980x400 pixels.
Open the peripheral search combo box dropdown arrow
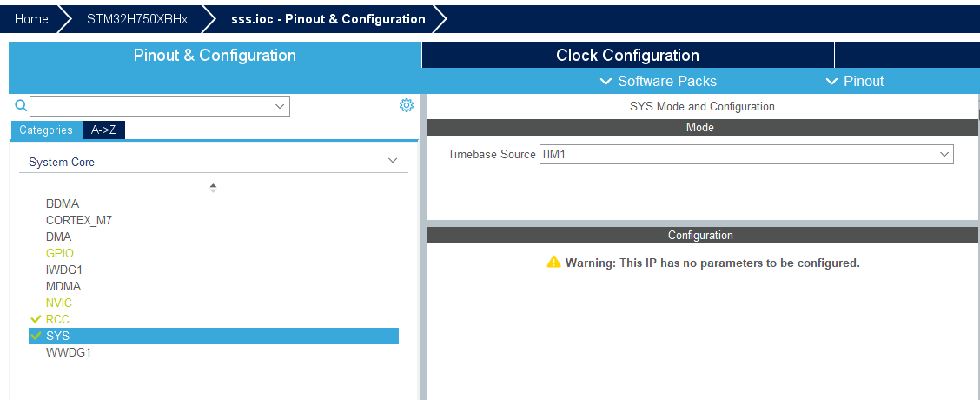(x=280, y=106)
